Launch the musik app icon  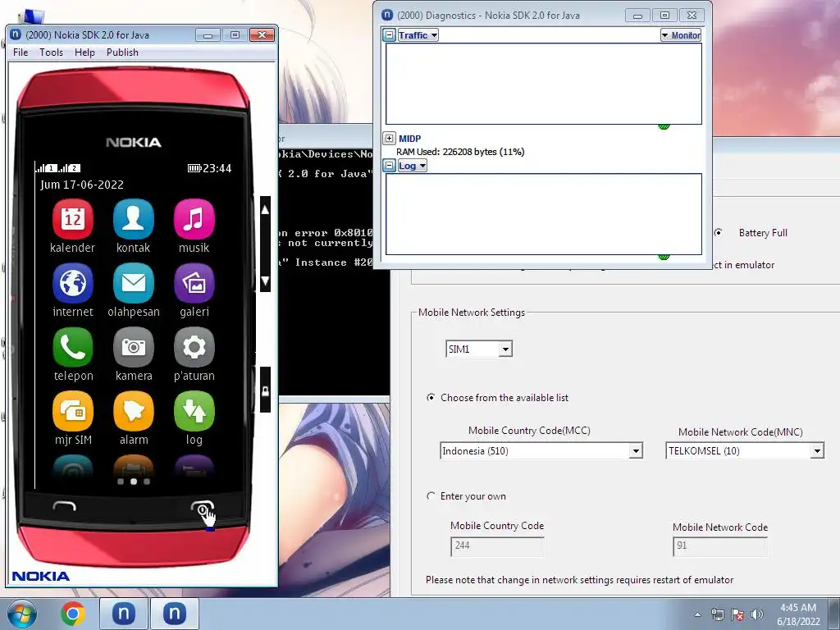pyautogui.click(x=194, y=219)
